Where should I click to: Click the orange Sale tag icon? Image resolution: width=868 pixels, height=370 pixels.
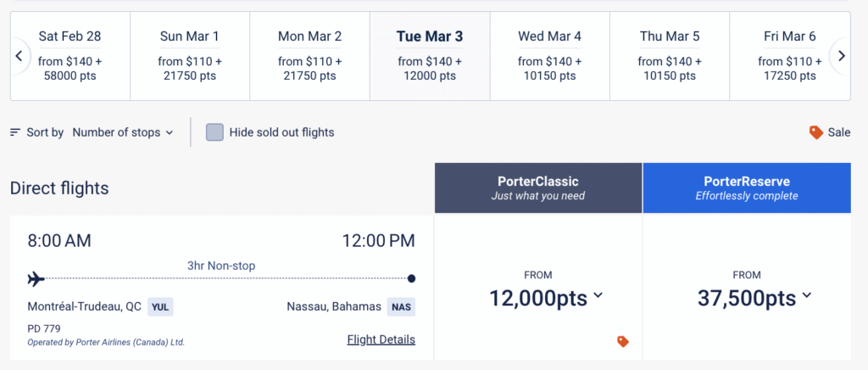[816, 132]
